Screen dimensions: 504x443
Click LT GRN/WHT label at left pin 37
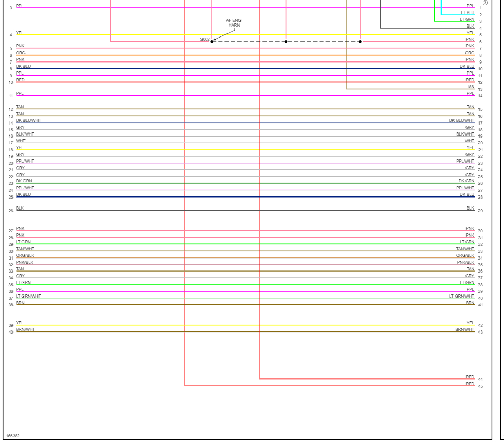coord(28,296)
